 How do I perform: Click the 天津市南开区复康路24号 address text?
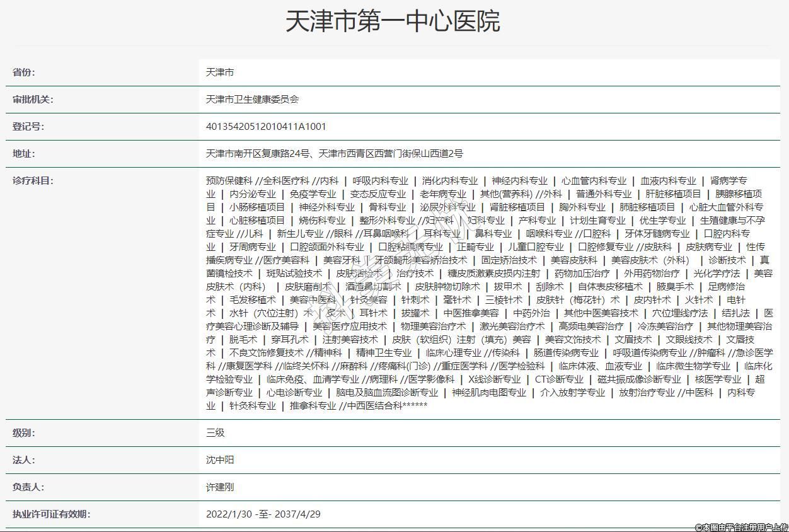(258, 154)
